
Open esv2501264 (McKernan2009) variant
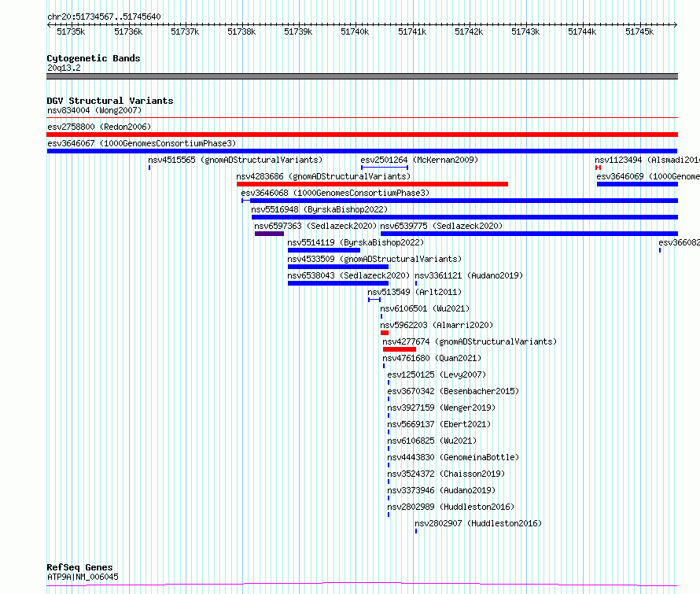pyautogui.click(x=419, y=160)
